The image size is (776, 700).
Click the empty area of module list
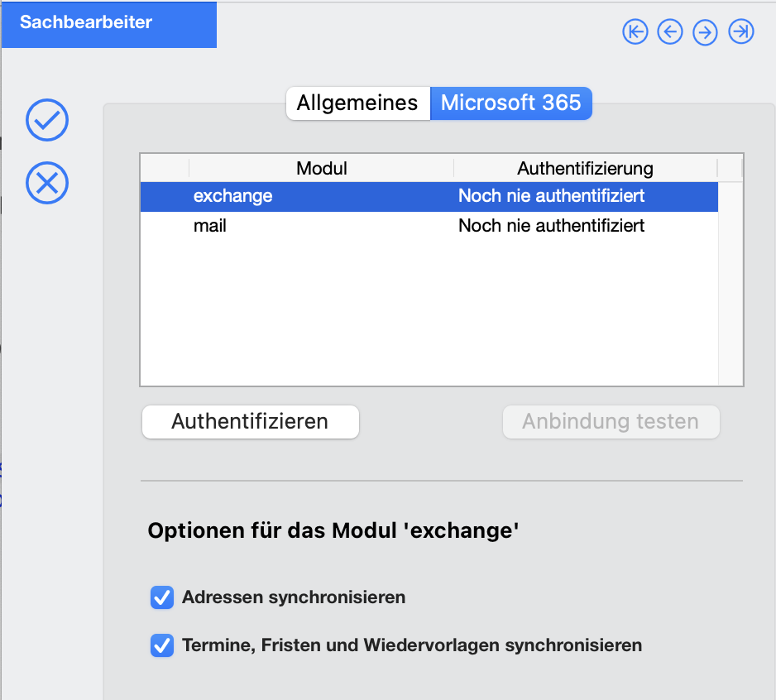[429, 313]
